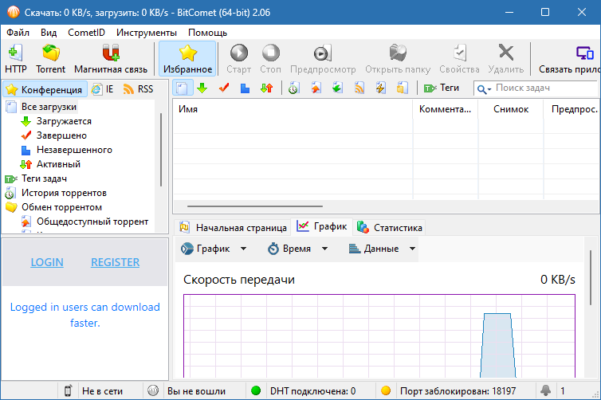Screen dimensions: 601x400
Task: Click the sidebar tree vertical scrollbar
Action: tap(161, 149)
